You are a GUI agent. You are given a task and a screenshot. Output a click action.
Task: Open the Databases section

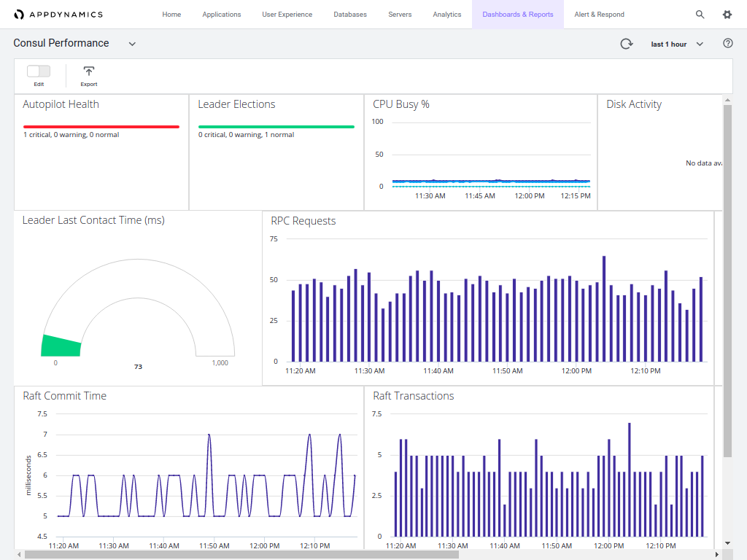pos(350,14)
